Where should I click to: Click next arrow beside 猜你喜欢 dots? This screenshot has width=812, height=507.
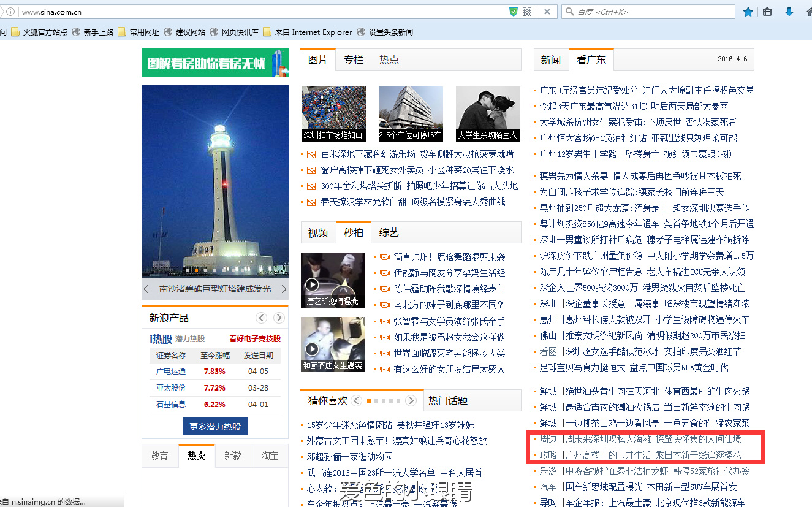(x=411, y=401)
